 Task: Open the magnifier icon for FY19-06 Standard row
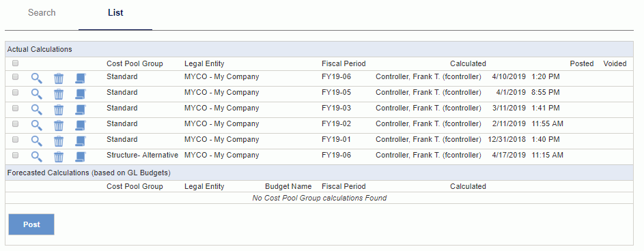point(37,78)
